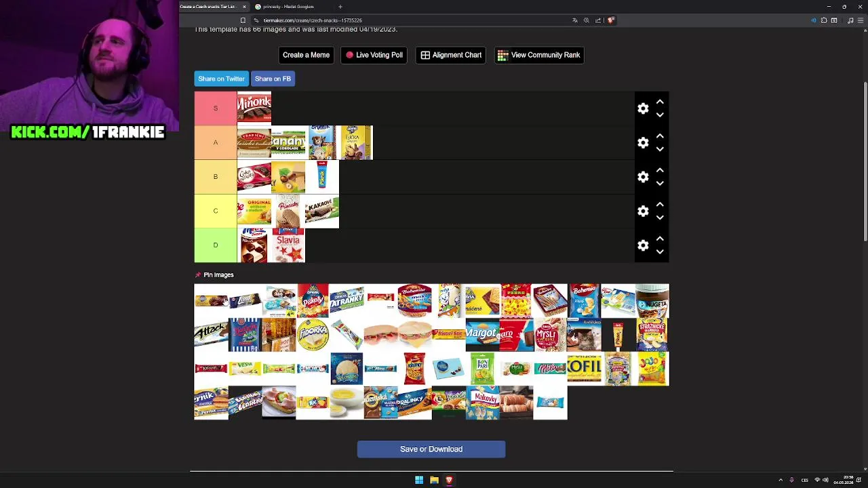Click the yellow C tier label
The image size is (868, 488).
(x=216, y=211)
